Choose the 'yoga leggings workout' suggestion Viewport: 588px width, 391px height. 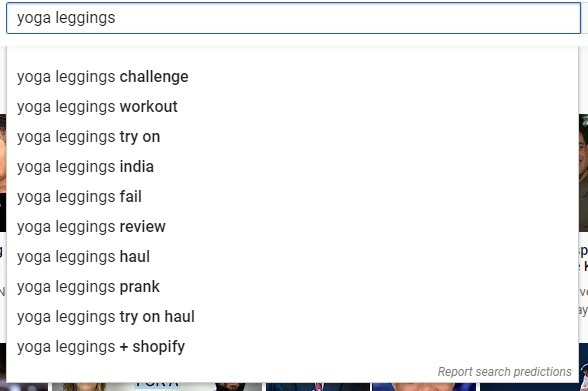292,107
